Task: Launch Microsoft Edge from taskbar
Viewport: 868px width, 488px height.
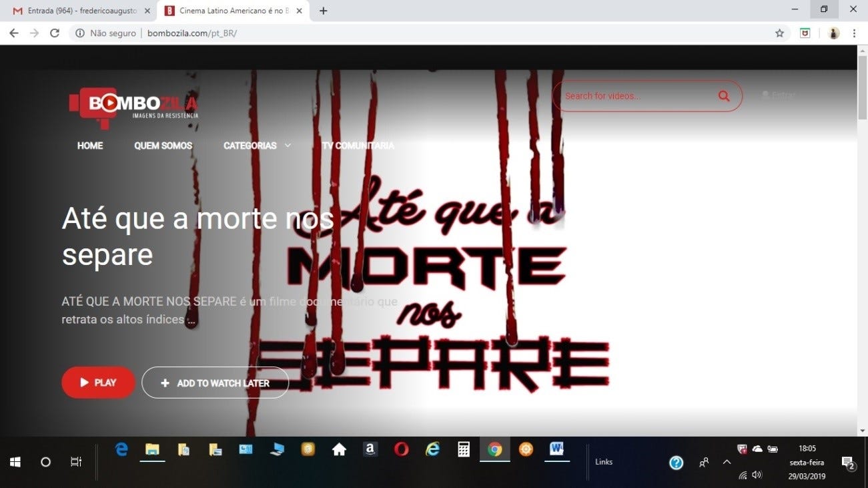Action: [x=121, y=450]
